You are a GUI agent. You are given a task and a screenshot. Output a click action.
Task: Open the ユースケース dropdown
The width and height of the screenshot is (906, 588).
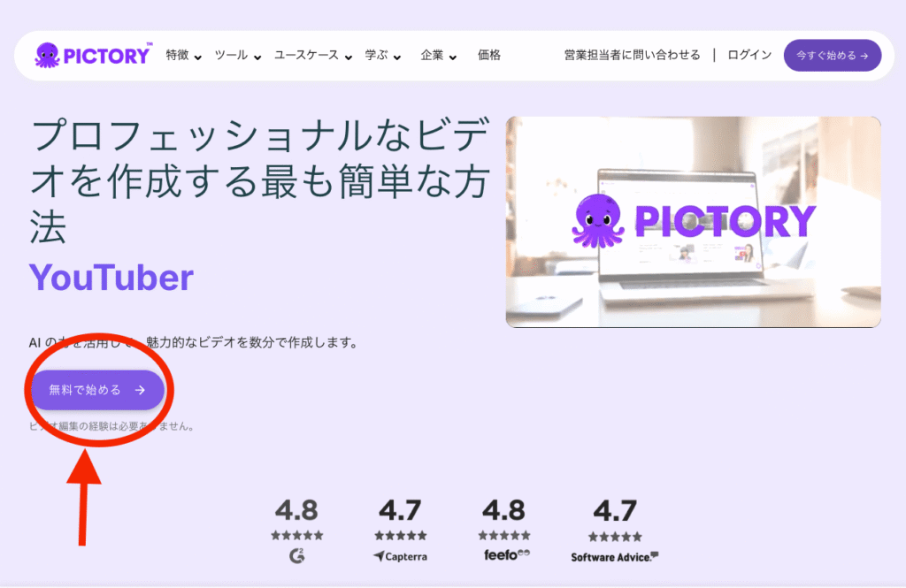(312, 56)
